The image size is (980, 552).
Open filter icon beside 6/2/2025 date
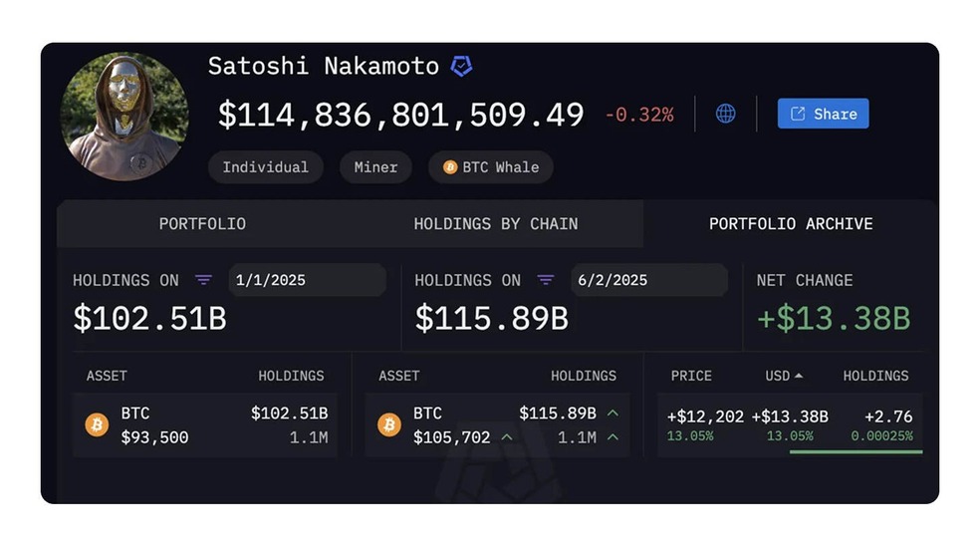(x=545, y=279)
